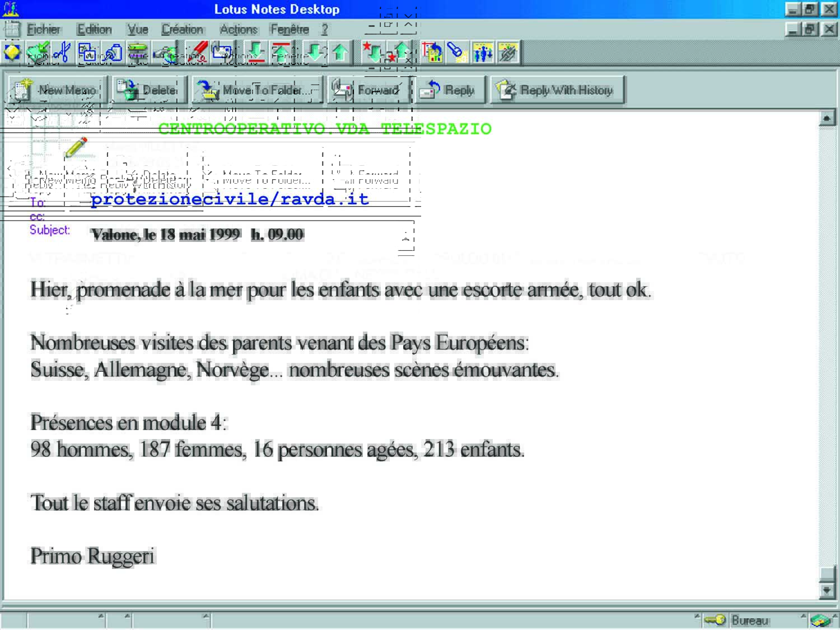
Task: Click Reply With History button
Action: pos(557,90)
